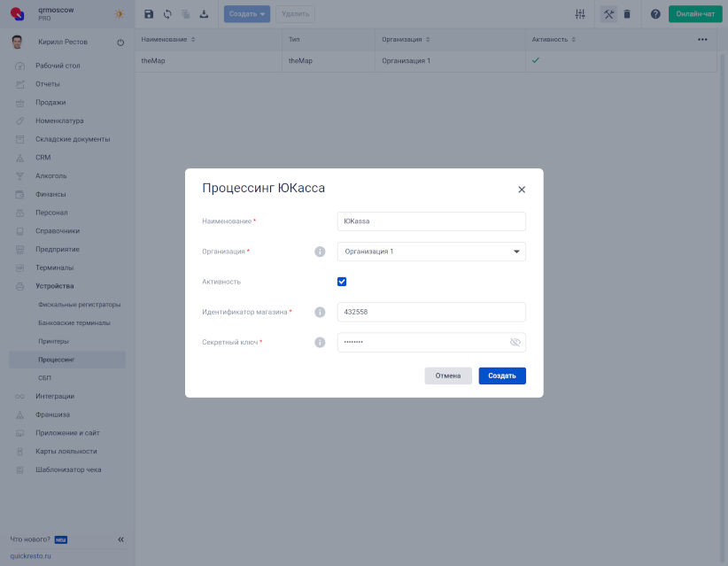Image resolution: width=728 pixels, height=566 pixels.
Task: Show info for Секретный ключ field
Action: coord(320,342)
